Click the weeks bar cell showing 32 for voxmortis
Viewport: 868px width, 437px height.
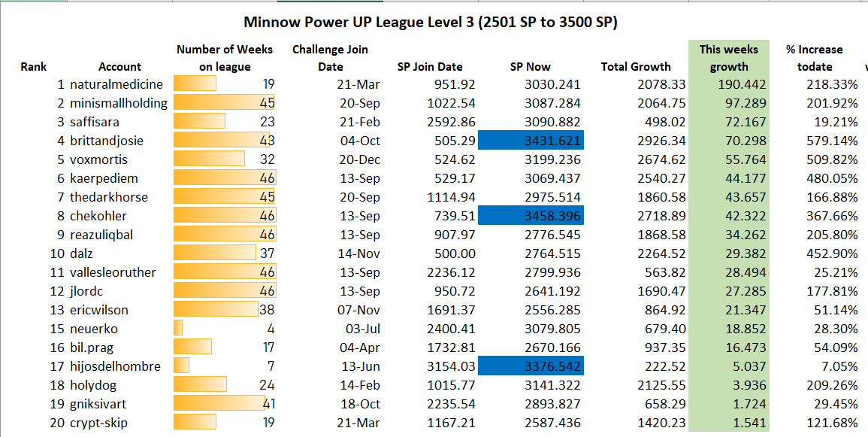pyautogui.click(x=225, y=159)
